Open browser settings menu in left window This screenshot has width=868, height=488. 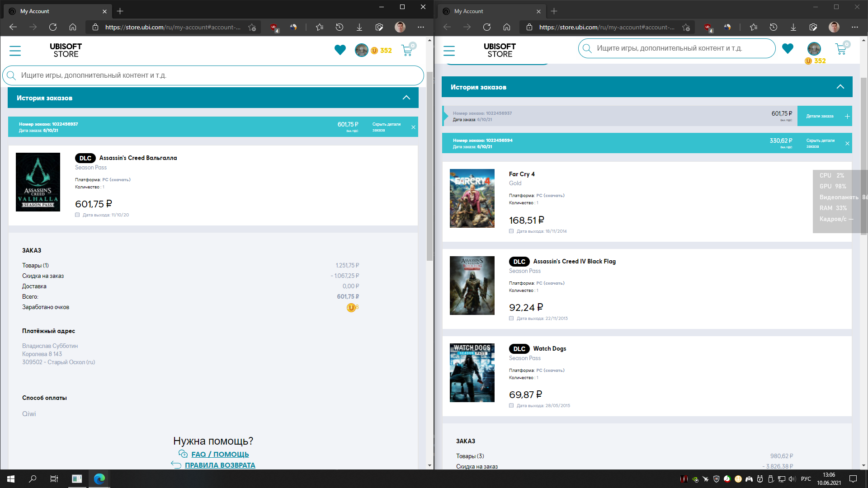(421, 27)
